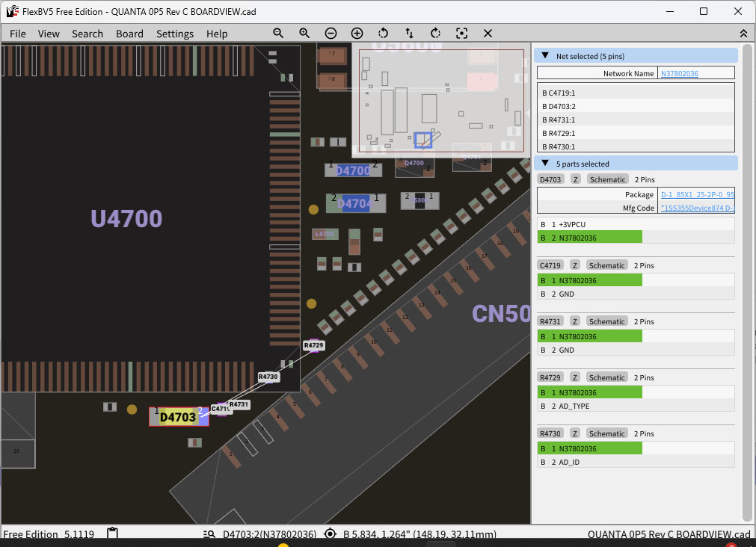
Task: Flip the board with the up-down arrows icon
Action: click(409, 34)
